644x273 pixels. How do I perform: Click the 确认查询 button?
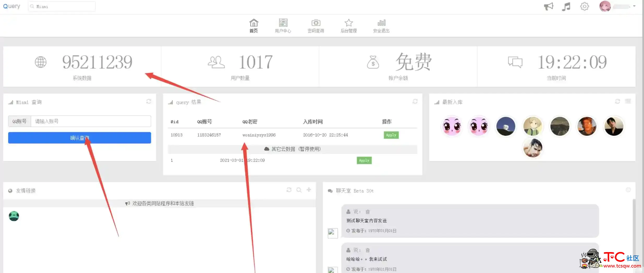tap(80, 138)
